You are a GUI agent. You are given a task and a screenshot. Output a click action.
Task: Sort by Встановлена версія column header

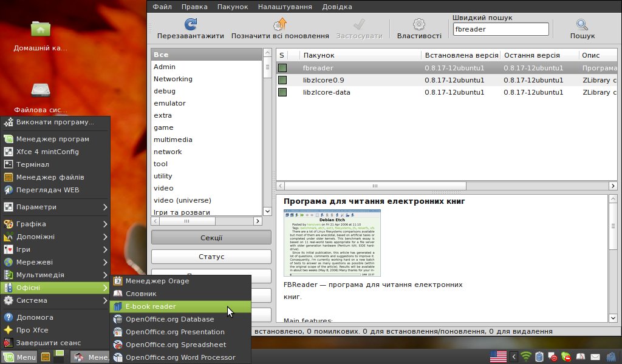461,55
